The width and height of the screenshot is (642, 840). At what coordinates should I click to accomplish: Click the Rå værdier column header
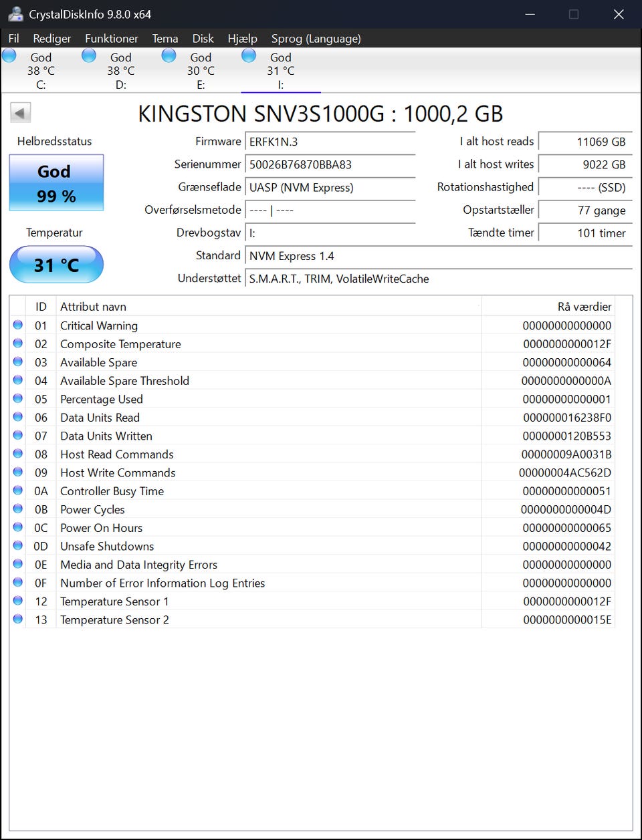click(x=548, y=307)
